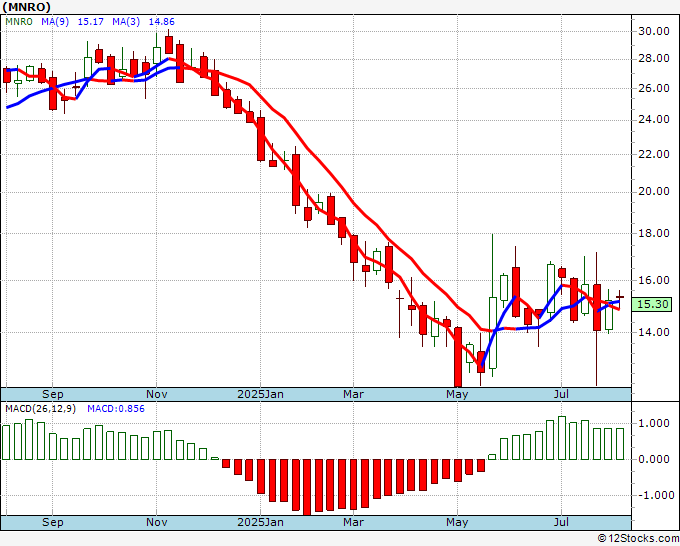Screen dimensions: 680x546
Task: Click the 16.00 price axis label
Action: (654, 280)
